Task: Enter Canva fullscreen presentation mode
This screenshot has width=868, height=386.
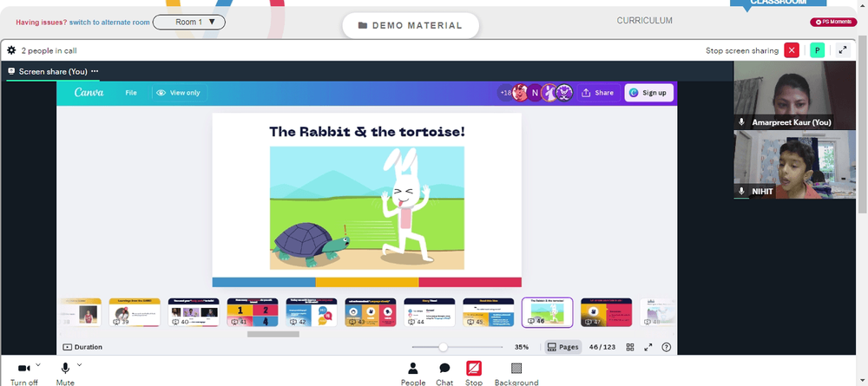Action: point(648,347)
